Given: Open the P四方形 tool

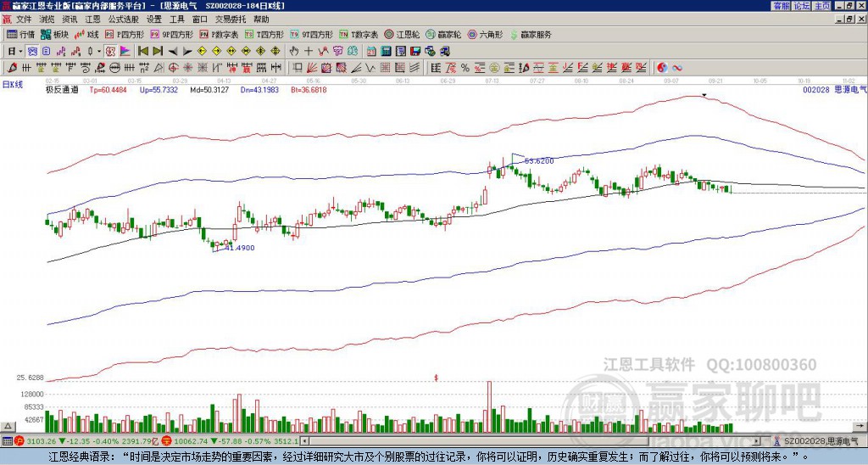Looking at the screenshot, I should click(x=125, y=34).
